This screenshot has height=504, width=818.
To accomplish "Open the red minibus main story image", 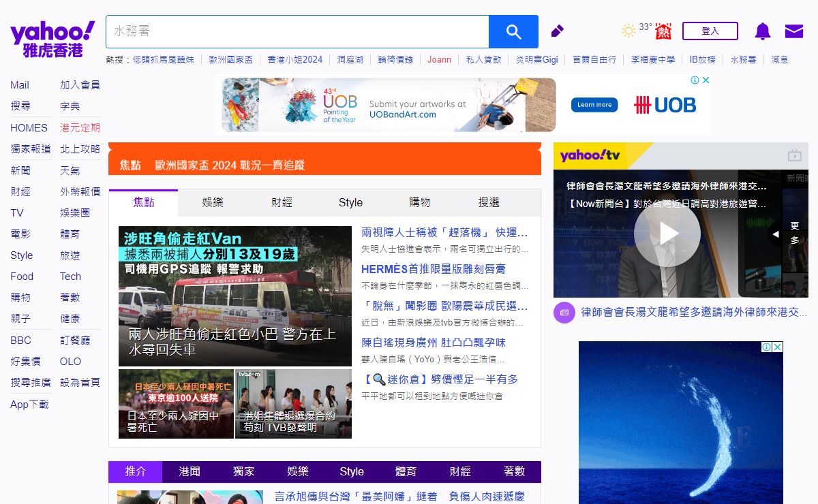I will point(235,296).
